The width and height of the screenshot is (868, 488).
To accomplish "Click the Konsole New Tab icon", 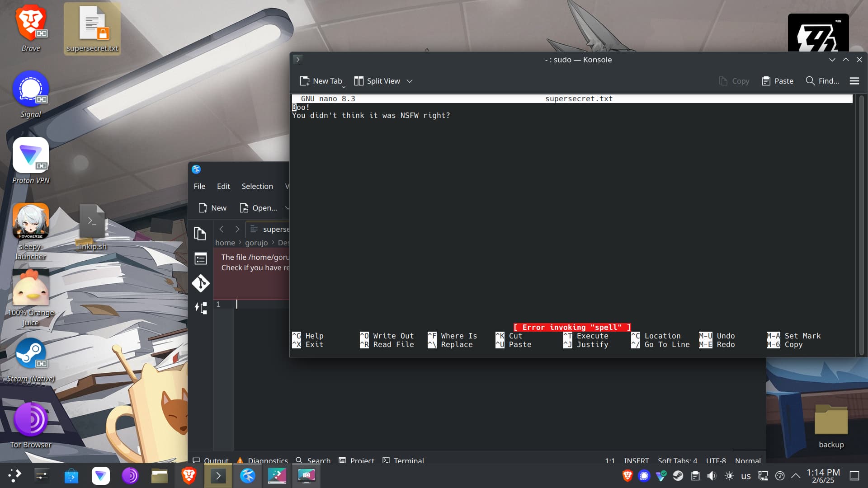I will (x=305, y=81).
